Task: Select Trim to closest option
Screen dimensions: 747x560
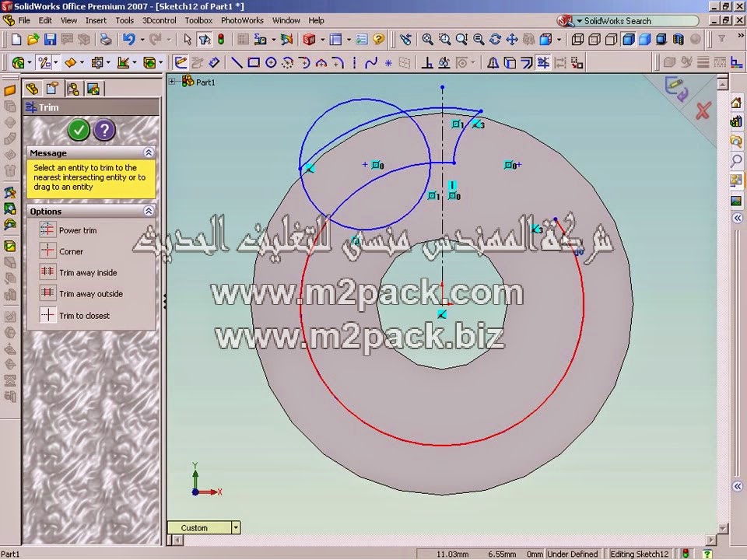Action: 75,315
